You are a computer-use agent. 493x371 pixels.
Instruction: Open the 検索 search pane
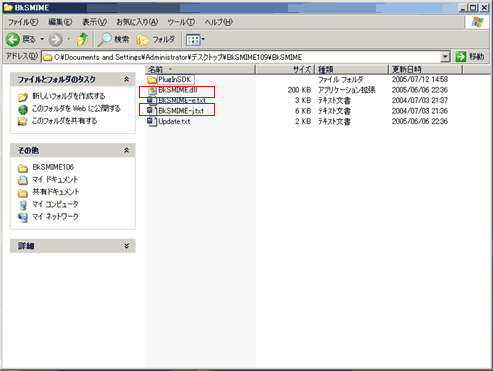coord(113,40)
